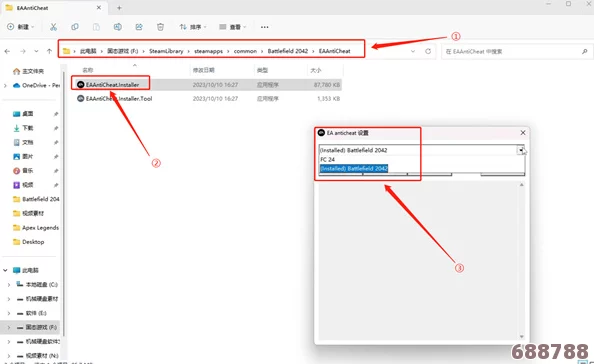Click 此电脑 in the address path
The height and width of the screenshot is (364, 594).
point(88,51)
